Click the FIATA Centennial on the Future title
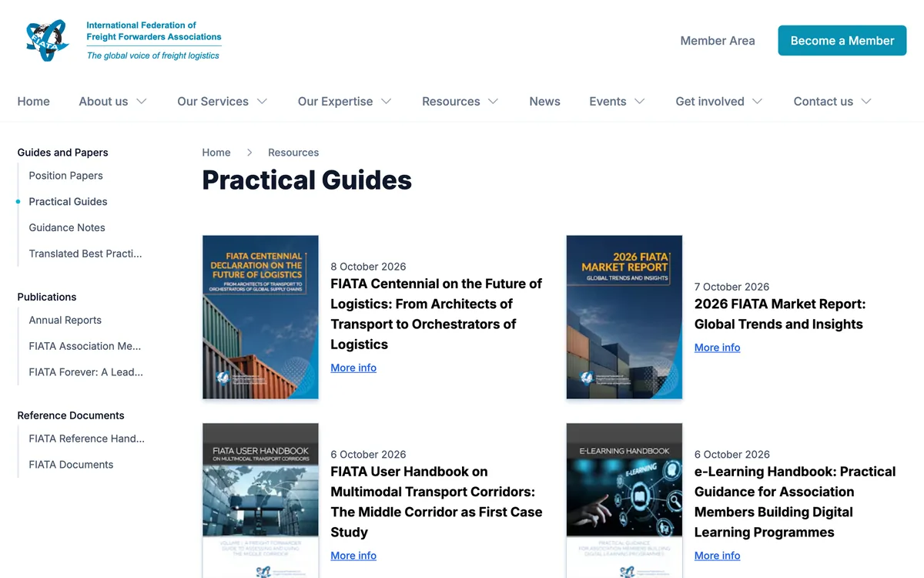Viewport: 924px width, 578px height. (437, 314)
